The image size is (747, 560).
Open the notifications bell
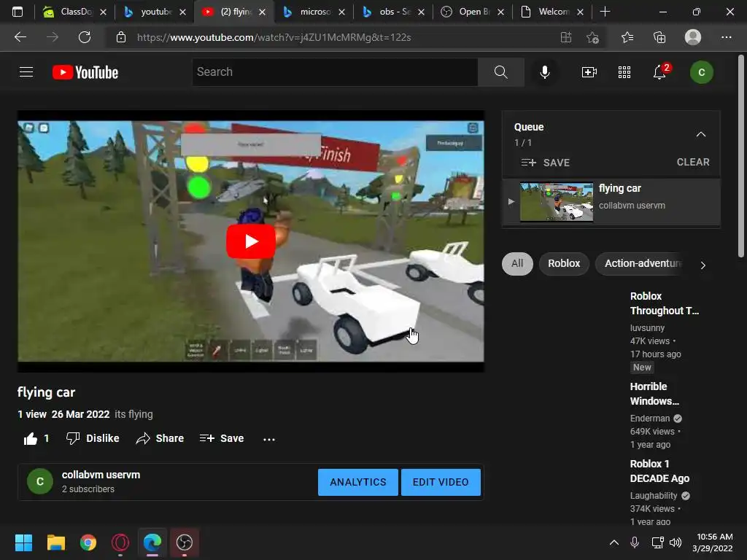(659, 72)
